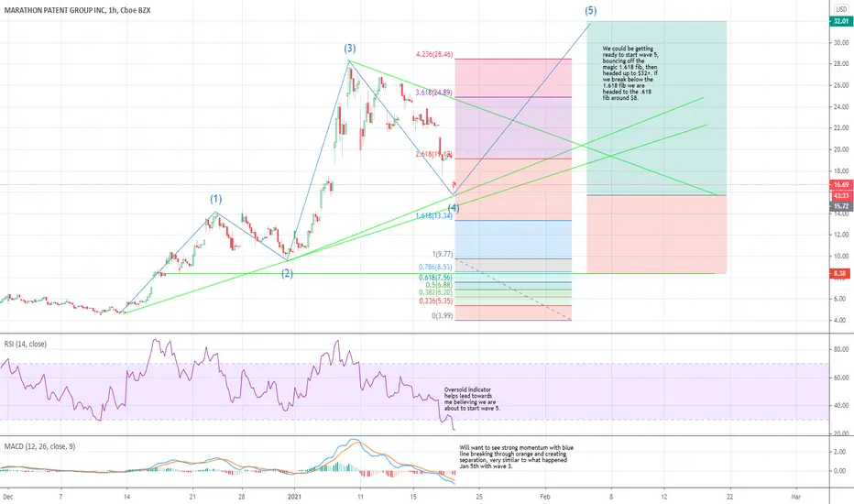Click the MARATHON PATENT GROUP INC symbol title
Screen dimensions: 854x504
point(77,10)
